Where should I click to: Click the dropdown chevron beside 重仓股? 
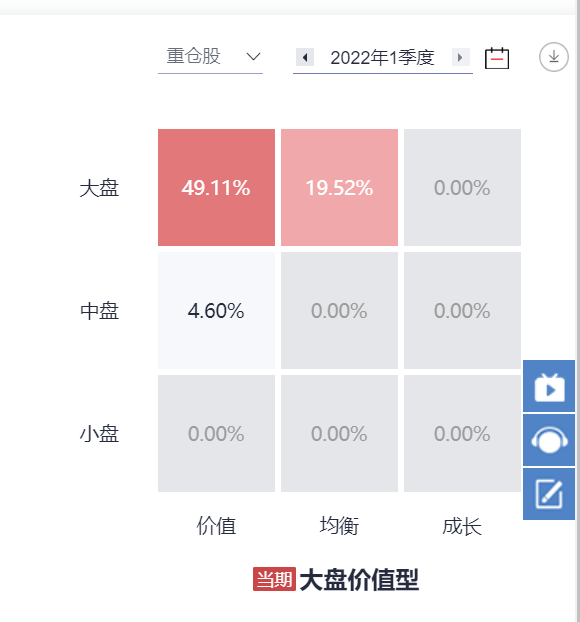[253, 57]
